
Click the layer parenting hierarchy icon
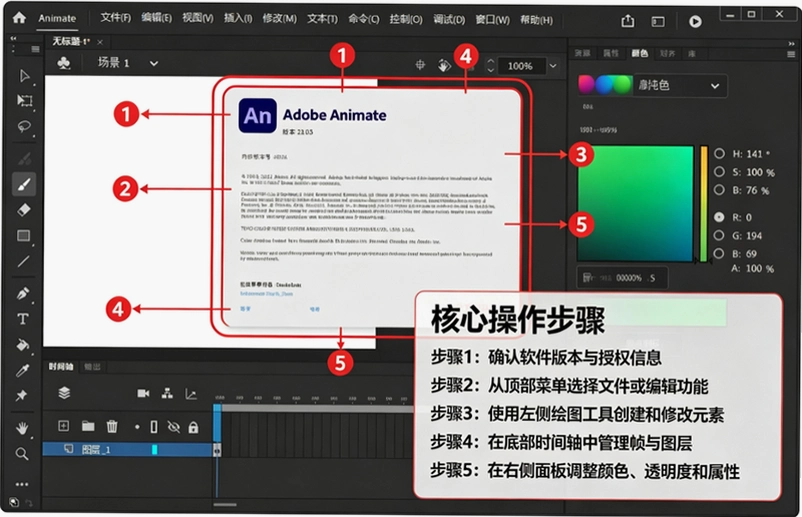click(x=167, y=393)
